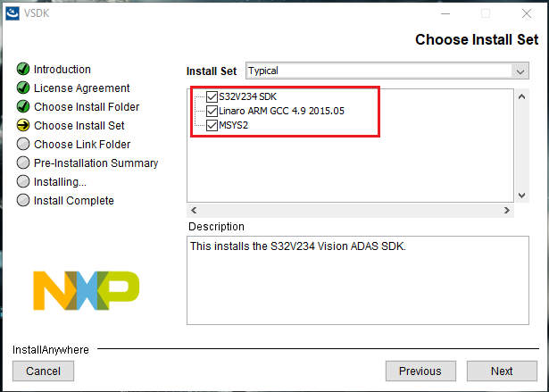This screenshot has height=392, width=549.
Task: Click the Choose Install Folder step text
Action: click(x=87, y=107)
